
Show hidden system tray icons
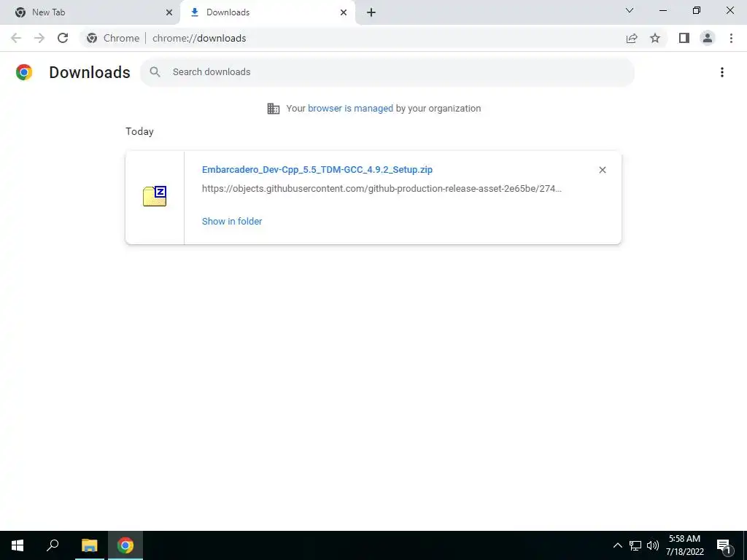tap(617, 545)
